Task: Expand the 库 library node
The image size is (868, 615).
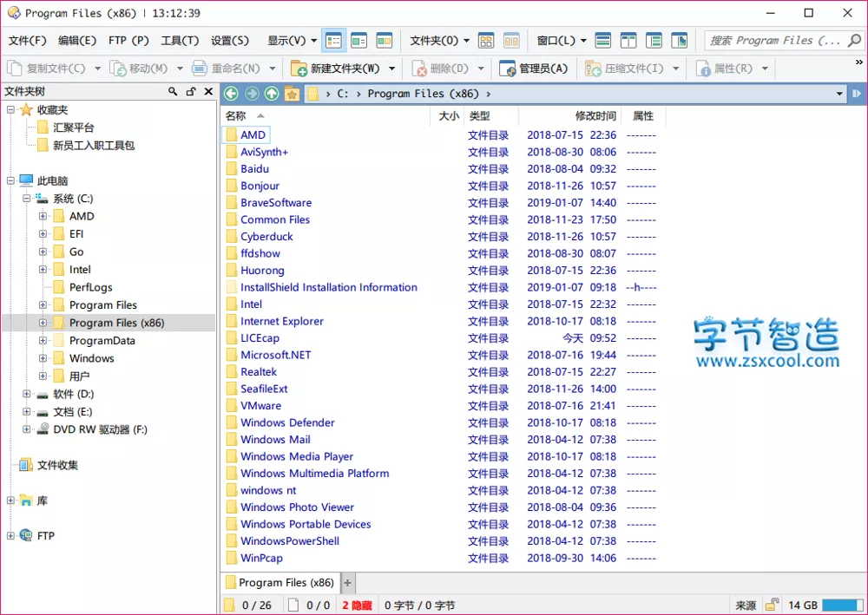Action: [x=10, y=501]
